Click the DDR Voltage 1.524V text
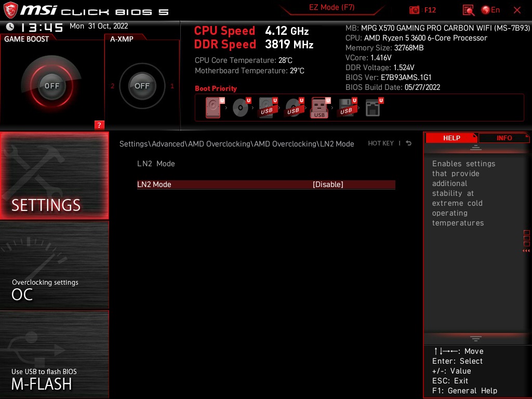This screenshot has height=399, width=532. (x=380, y=68)
